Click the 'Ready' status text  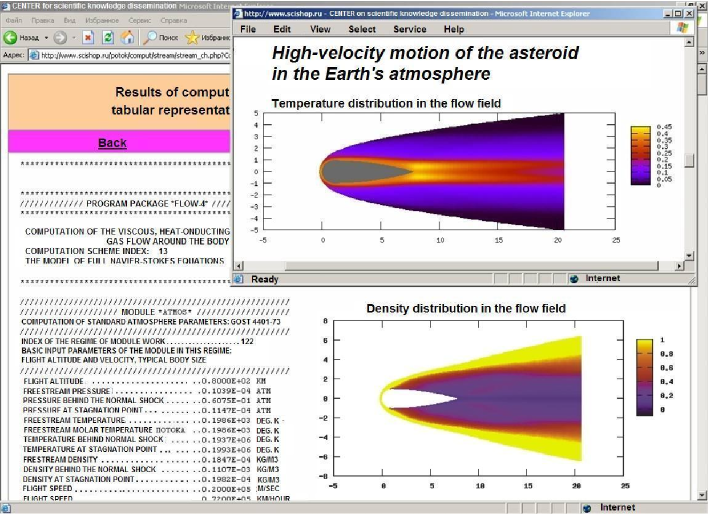coord(265,279)
